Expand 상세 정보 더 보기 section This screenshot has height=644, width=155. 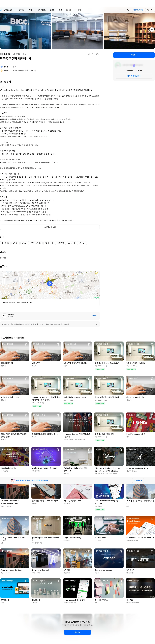[50, 227]
